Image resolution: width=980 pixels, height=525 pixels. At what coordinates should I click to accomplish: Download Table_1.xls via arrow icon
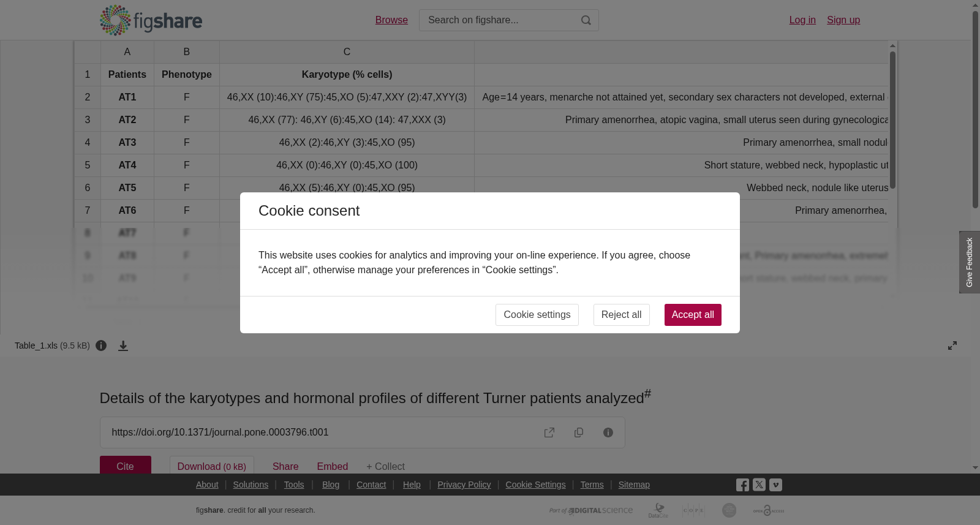(123, 346)
